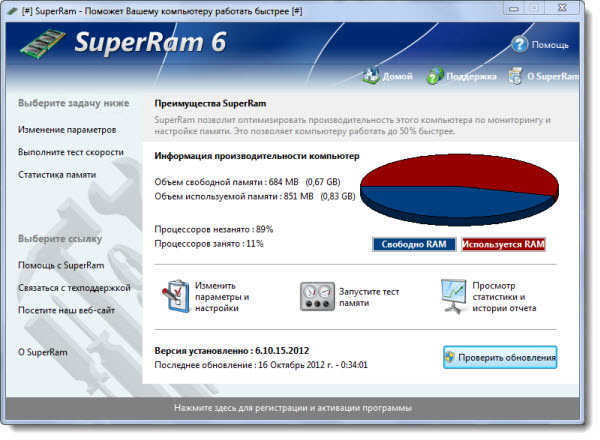Select Изменение параметров in sidebar

[67, 130]
